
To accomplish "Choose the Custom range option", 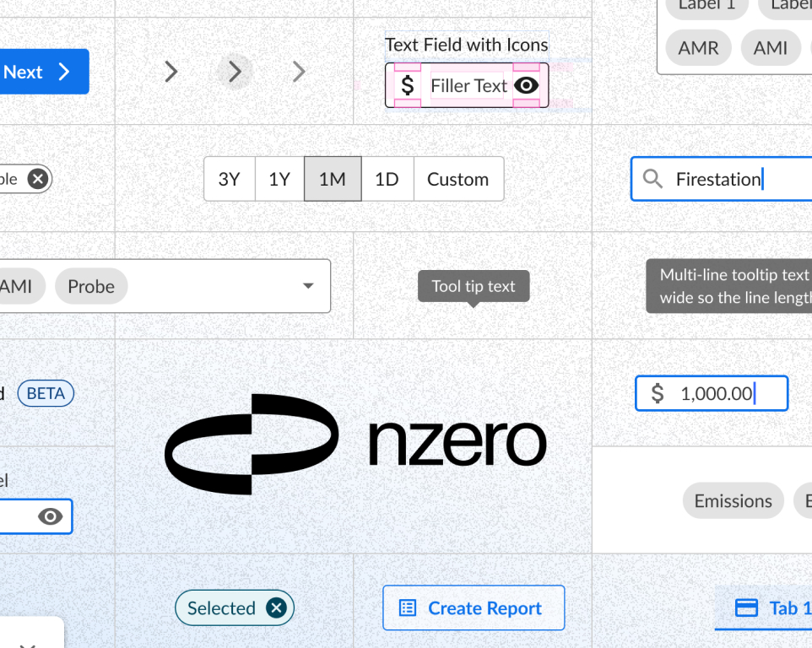I will click(457, 179).
